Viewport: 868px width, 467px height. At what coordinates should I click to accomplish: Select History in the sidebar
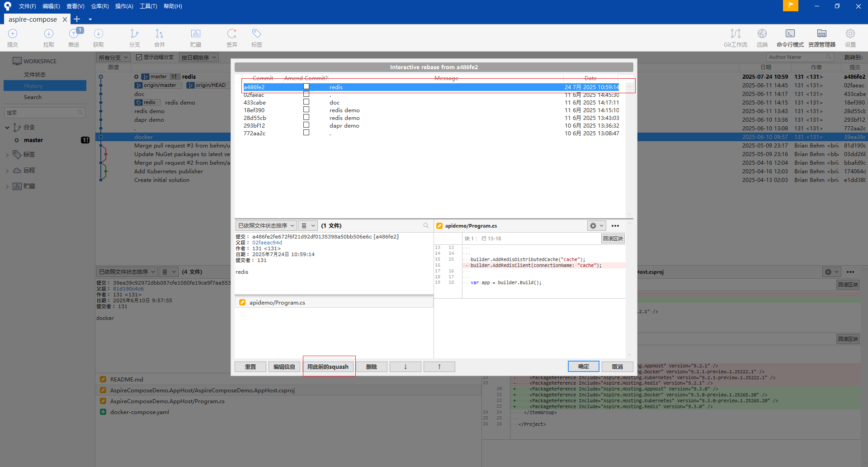point(45,86)
